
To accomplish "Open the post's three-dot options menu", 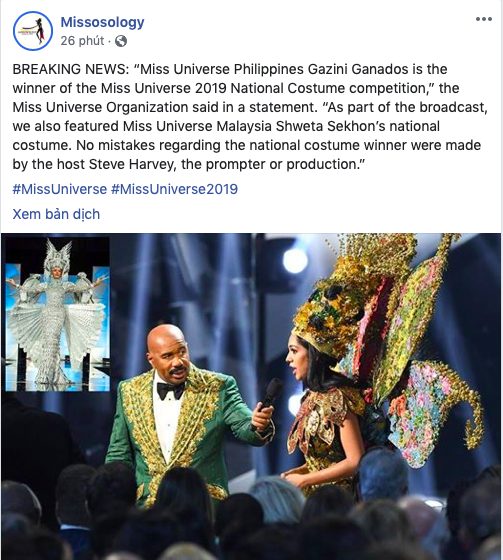I will [484, 19].
